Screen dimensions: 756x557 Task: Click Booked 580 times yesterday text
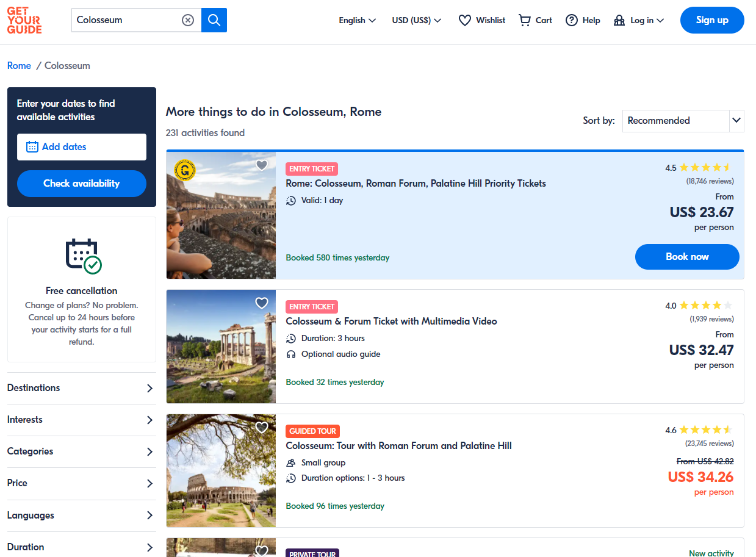(x=337, y=258)
